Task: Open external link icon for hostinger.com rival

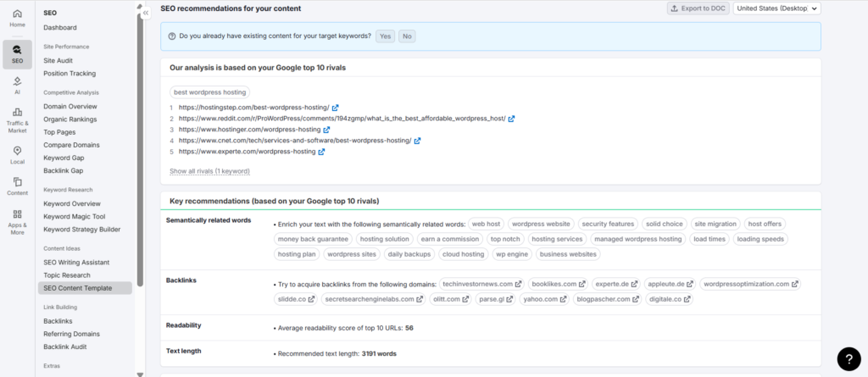Action: pos(326,130)
